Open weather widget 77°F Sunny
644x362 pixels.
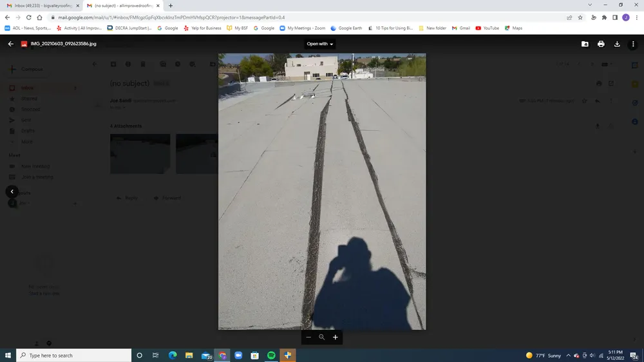pyautogui.click(x=544, y=356)
